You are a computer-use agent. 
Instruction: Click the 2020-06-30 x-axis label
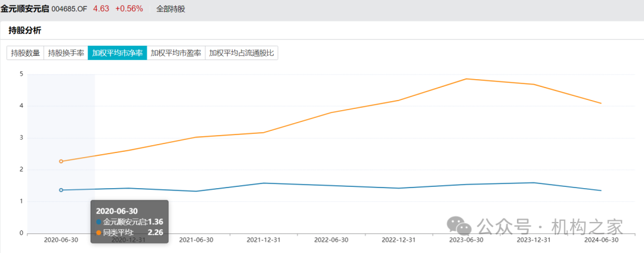(61, 240)
